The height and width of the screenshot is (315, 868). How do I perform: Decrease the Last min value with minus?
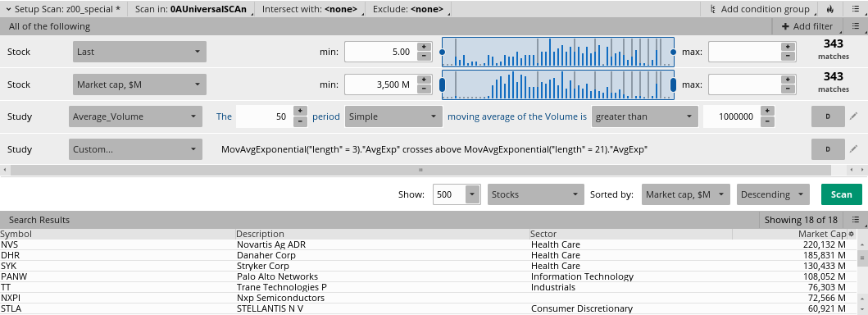point(424,56)
